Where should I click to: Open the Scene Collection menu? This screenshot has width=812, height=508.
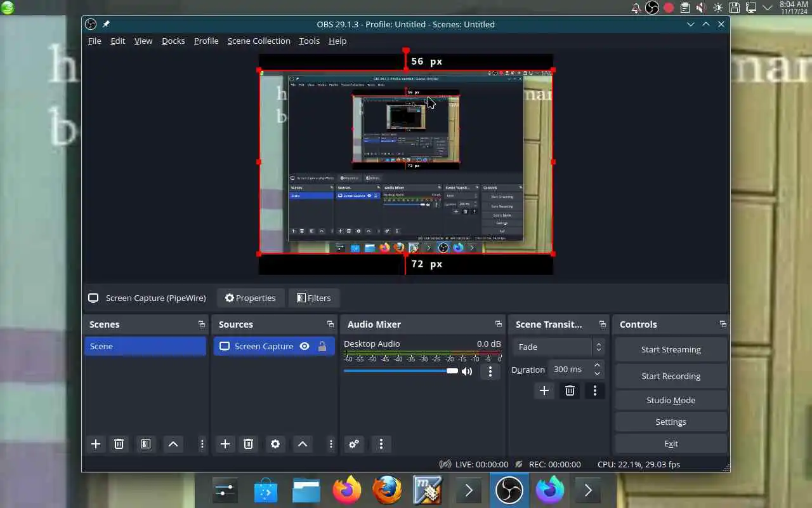pos(259,41)
